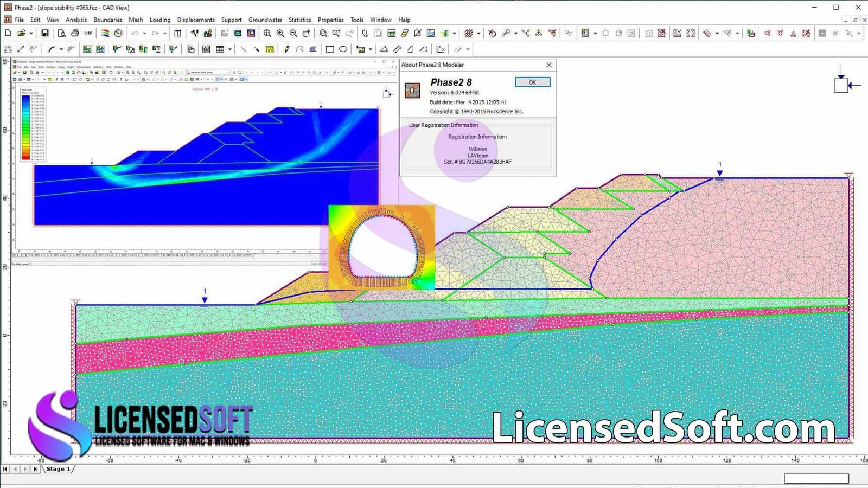
Task: Open the Analysis menu
Action: click(76, 20)
